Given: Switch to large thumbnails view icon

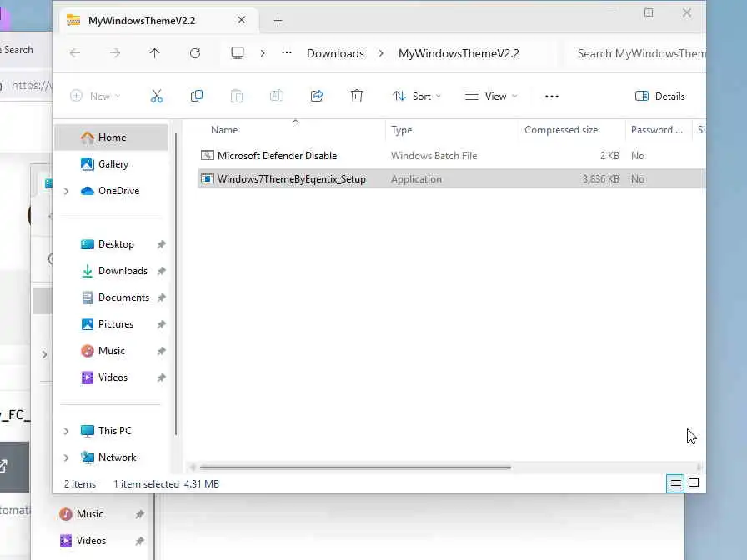Looking at the screenshot, I should 694,484.
